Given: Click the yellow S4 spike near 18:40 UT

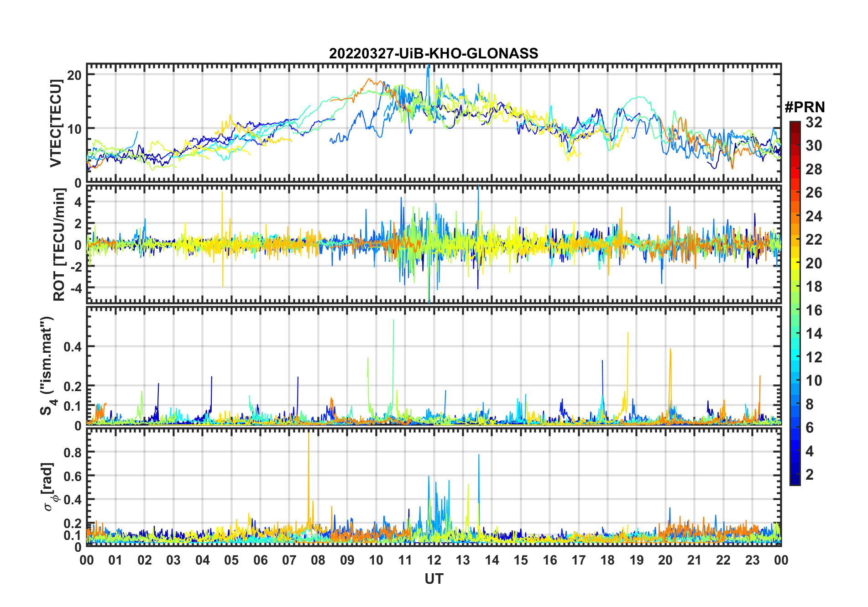Looking at the screenshot, I should point(627,370).
